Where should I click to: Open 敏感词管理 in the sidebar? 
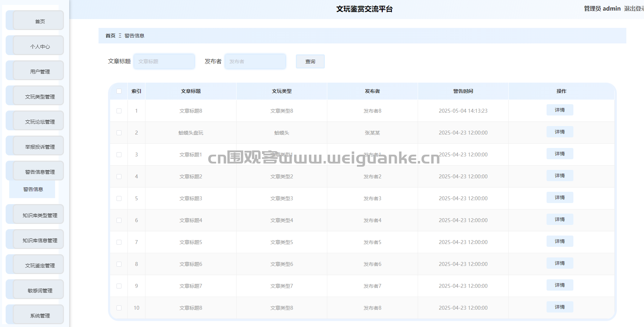pyautogui.click(x=40, y=291)
